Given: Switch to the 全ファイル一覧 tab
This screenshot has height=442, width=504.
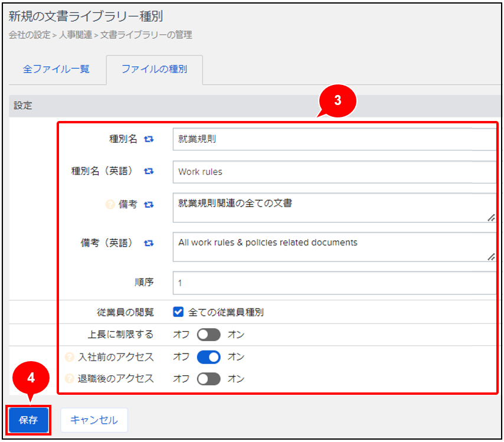Looking at the screenshot, I should (x=56, y=69).
